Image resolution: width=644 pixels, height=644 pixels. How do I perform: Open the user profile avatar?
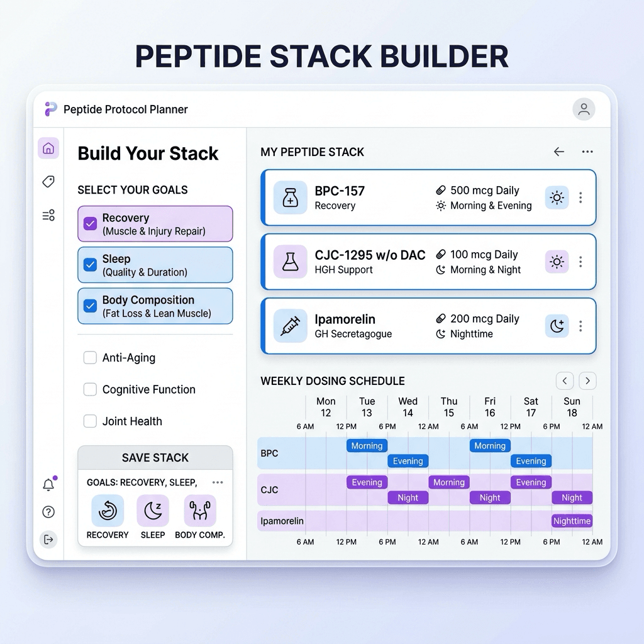coord(584,109)
